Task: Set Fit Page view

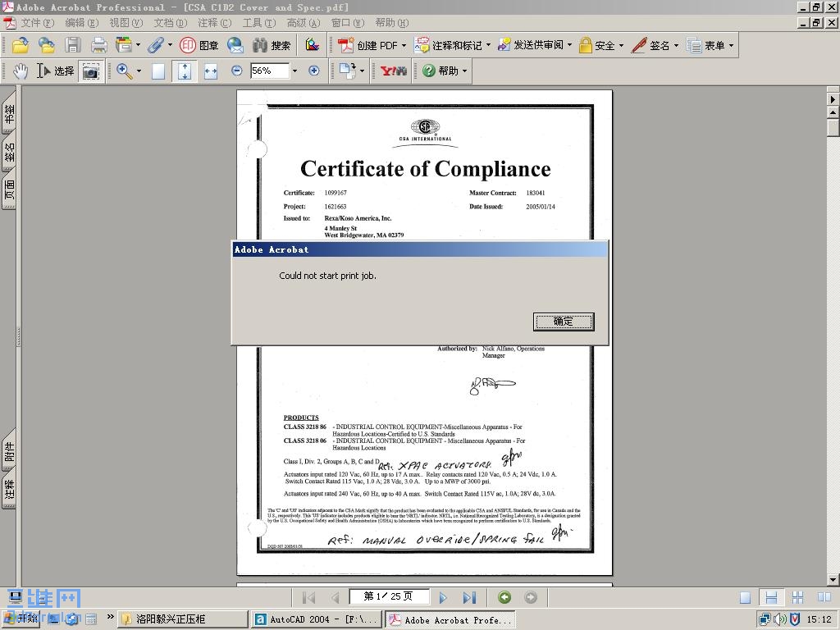Action: (x=185, y=71)
